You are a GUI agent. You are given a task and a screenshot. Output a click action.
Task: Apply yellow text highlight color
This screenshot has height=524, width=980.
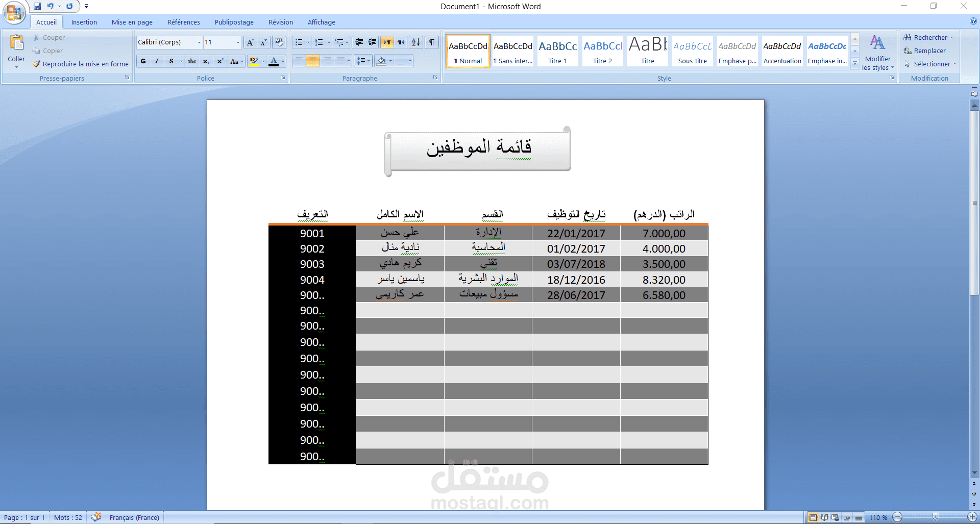click(x=254, y=61)
